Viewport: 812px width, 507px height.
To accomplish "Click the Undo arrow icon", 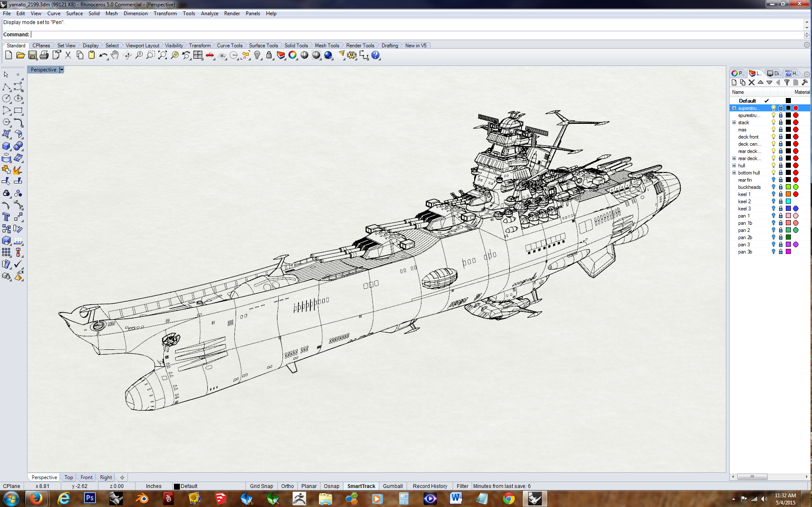I will (x=103, y=55).
